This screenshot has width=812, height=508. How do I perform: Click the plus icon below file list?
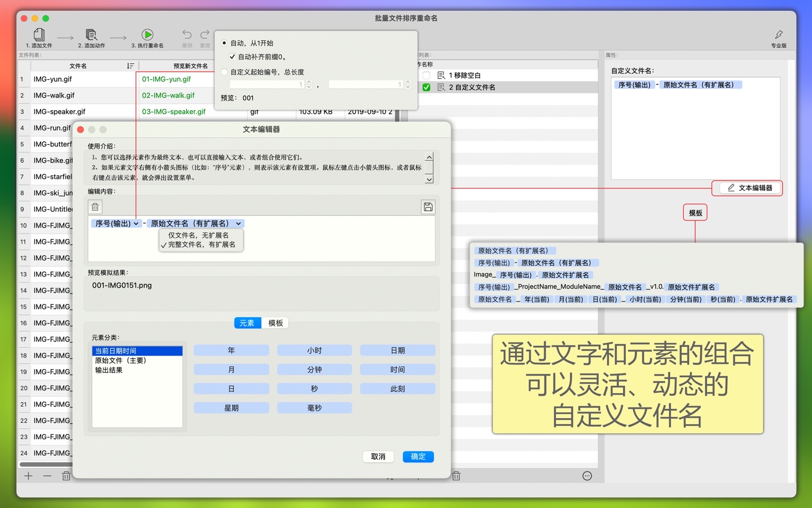28,476
